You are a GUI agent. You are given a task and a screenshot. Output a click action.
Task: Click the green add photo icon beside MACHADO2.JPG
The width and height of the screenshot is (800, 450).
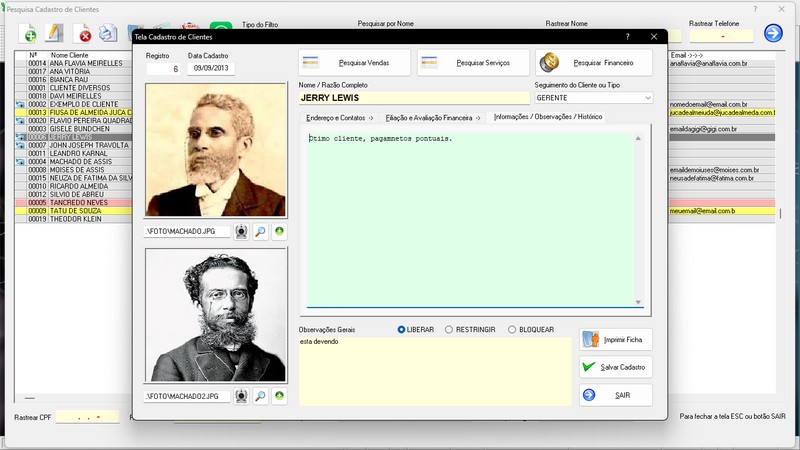[279, 396]
